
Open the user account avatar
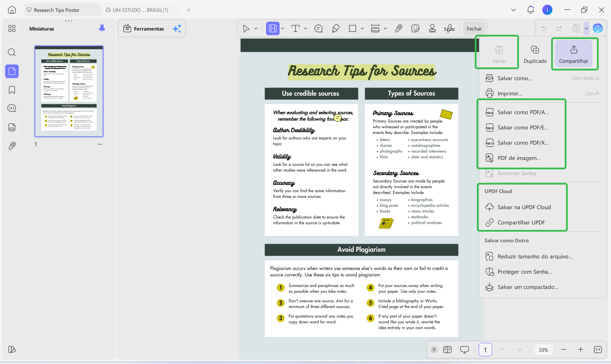point(547,10)
